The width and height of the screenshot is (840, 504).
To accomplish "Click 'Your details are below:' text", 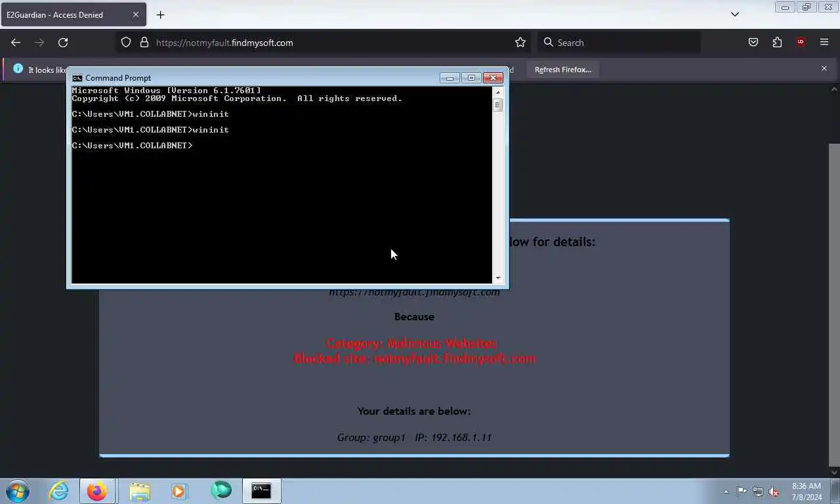I will pos(414,411).
